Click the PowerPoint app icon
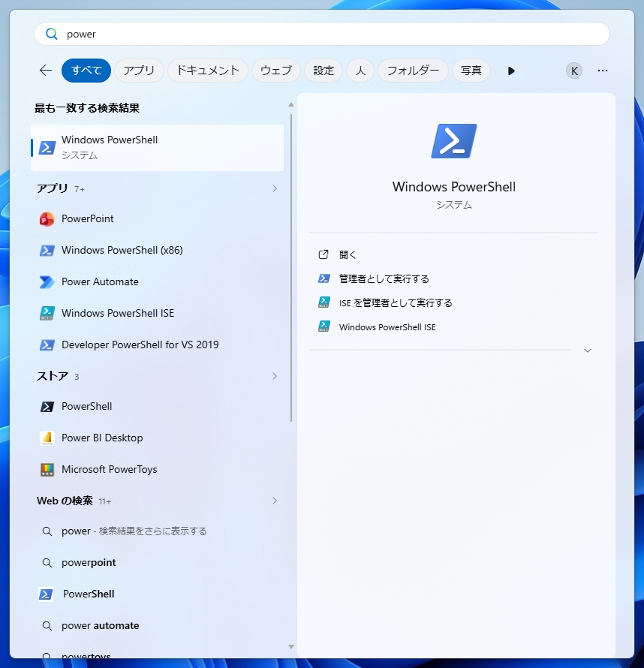The image size is (644, 668). (x=47, y=219)
